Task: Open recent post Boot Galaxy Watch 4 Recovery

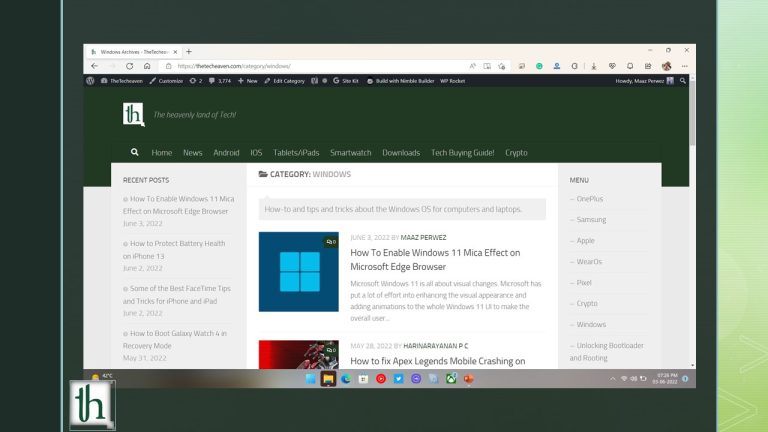Action: coord(175,339)
